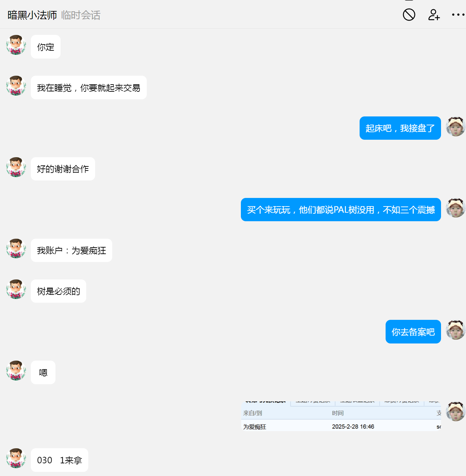Click own avatar beside 你去备案吧

click(x=456, y=330)
